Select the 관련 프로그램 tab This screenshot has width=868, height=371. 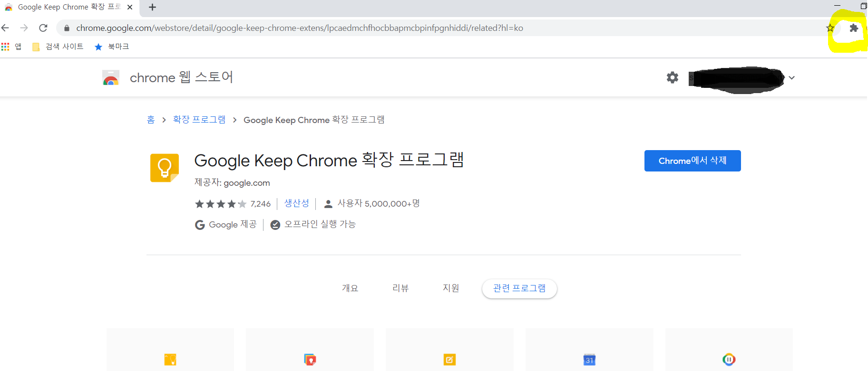click(x=519, y=288)
